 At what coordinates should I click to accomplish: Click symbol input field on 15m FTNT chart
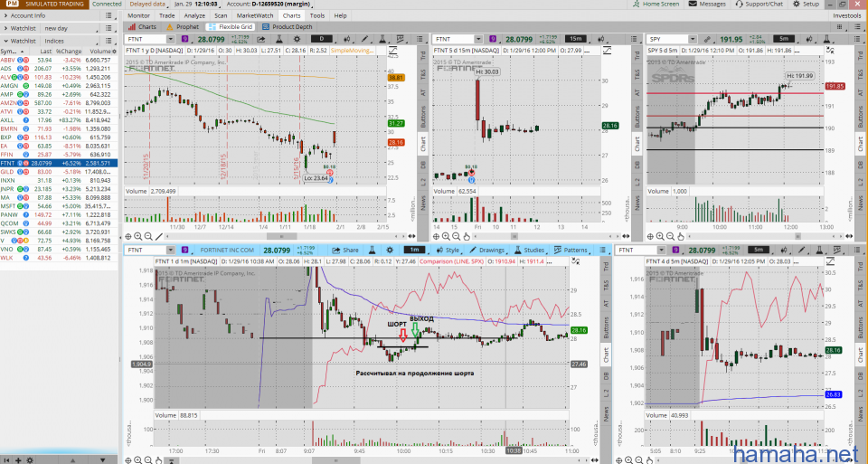tap(453, 39)
